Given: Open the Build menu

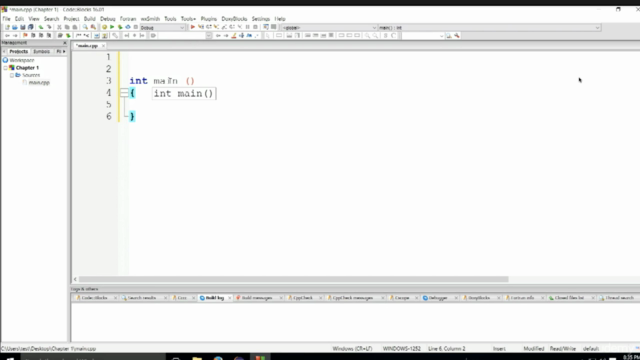Looking at the screenshot, I should pyautogui.click(x=90, y=19).
